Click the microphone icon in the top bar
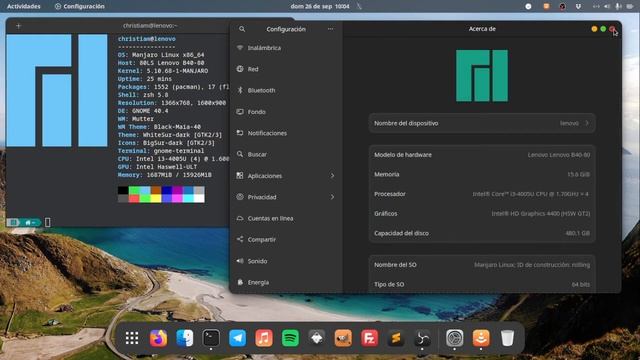This screenshot has width=640, height=360. 618,6
